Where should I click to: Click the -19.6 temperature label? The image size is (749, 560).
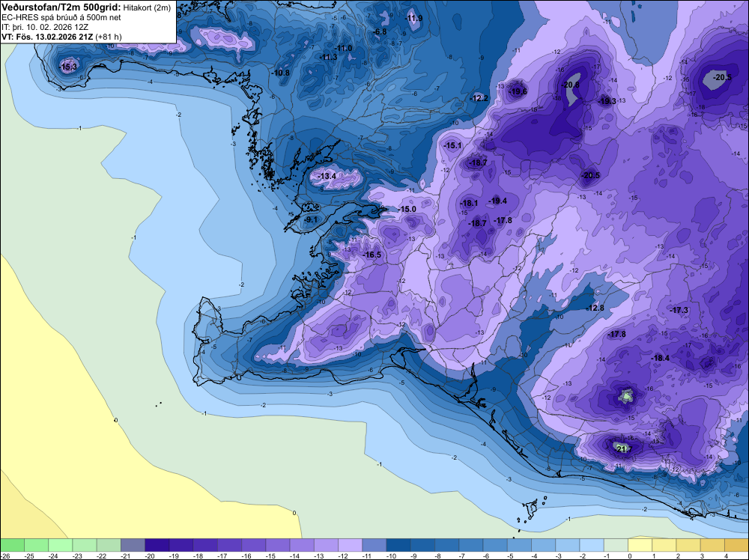tap(518, 91)
